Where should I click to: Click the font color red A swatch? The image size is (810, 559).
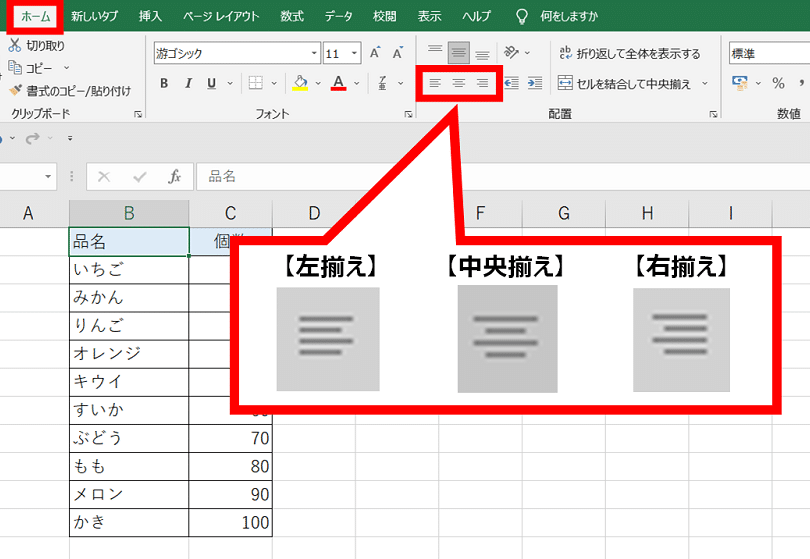pos(339,84)
